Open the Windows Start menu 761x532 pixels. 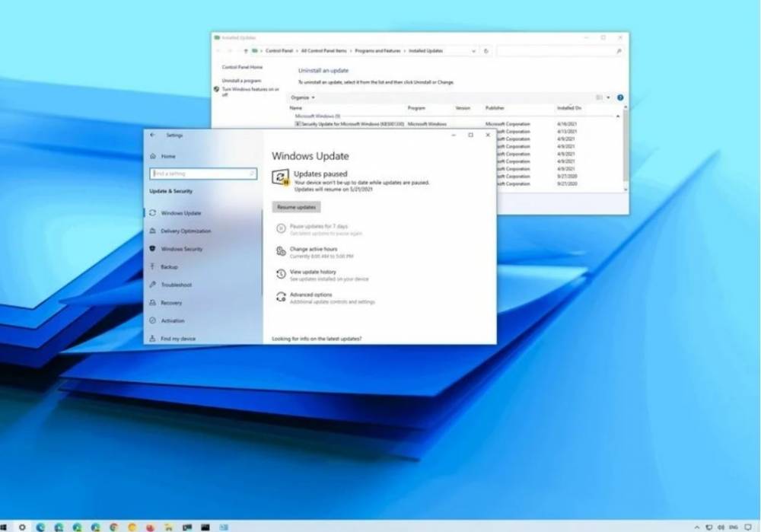[4, 527]
